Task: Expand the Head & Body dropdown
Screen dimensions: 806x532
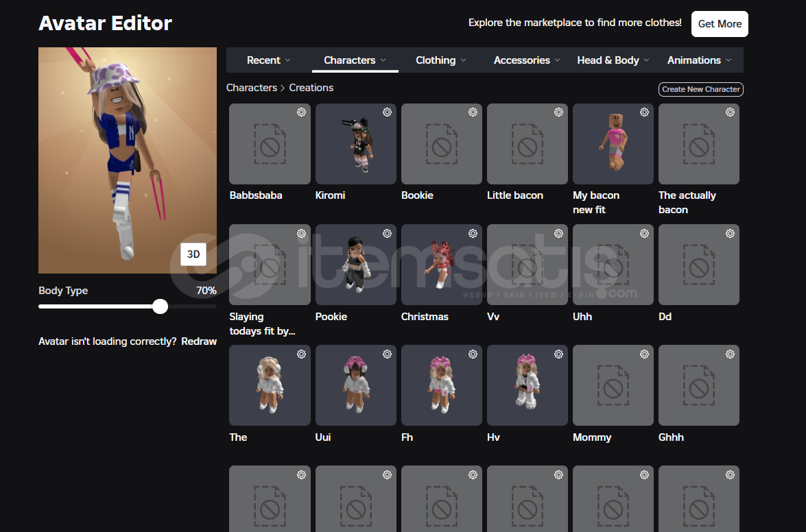Action: click(613, 60)
